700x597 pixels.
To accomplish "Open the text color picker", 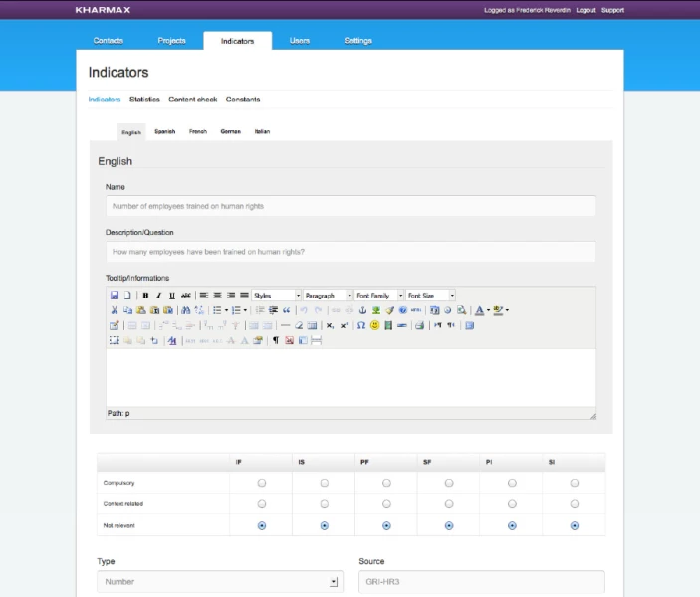I will click(x=482, y=310).
